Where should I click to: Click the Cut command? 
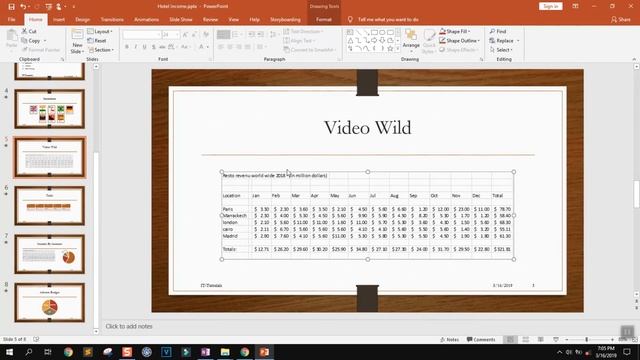(29, 31)
